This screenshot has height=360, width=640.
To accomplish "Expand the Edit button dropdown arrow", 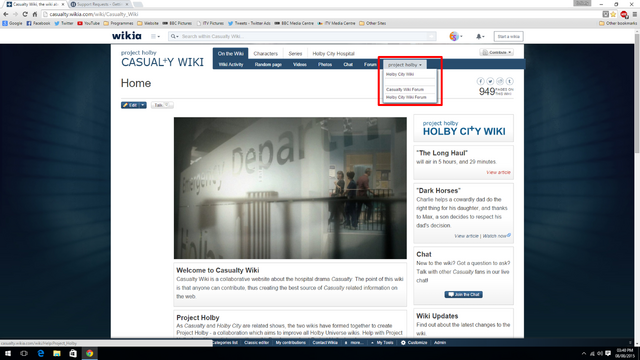I will click(142, 105).
